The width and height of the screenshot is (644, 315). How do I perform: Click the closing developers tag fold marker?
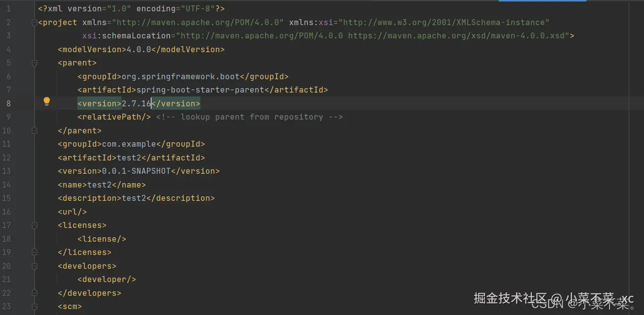click(34, 293)
